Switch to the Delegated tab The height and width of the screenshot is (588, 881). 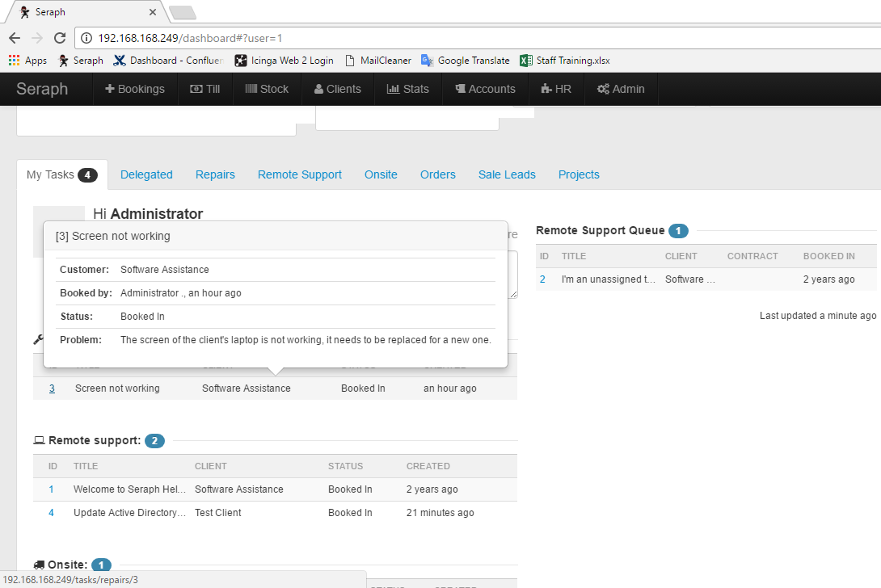146,174
